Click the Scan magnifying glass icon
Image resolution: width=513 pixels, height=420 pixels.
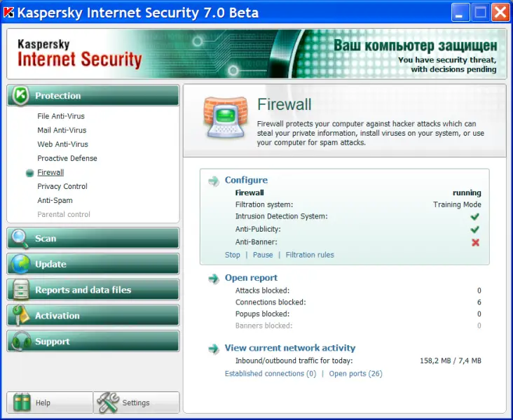[20, 239]
